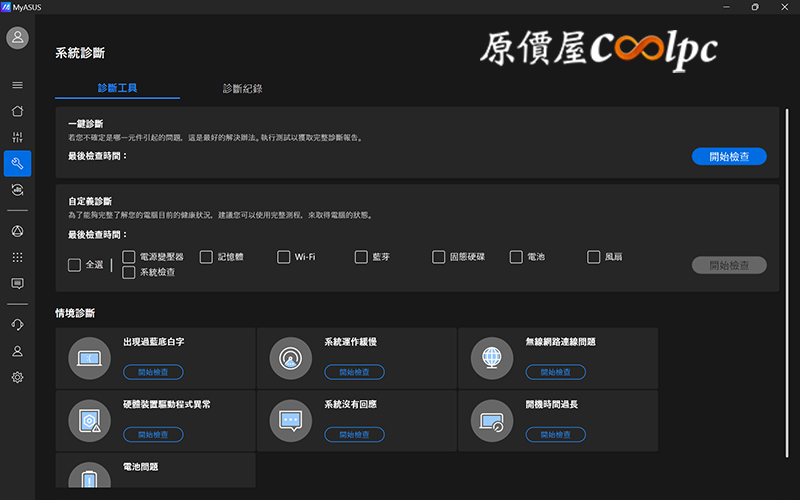The height and width of the screenshot is (500, 800).
Task: Check the 固態硬碟 checkbox
Action: [x=439, y=257]
